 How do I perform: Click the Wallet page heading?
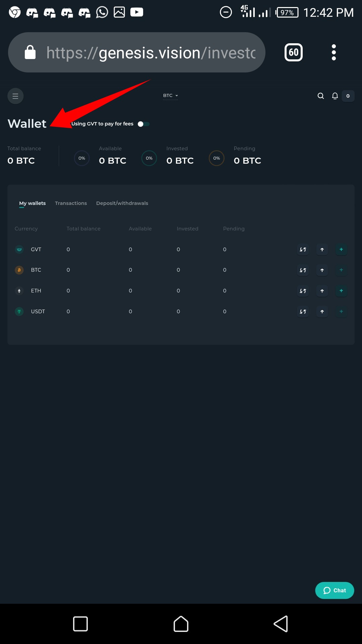27,124
